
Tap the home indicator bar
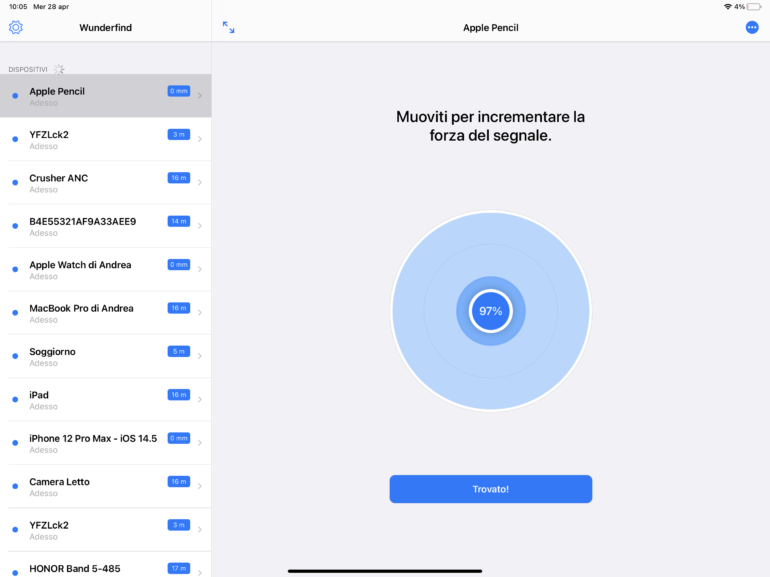[x=385, y=571]
